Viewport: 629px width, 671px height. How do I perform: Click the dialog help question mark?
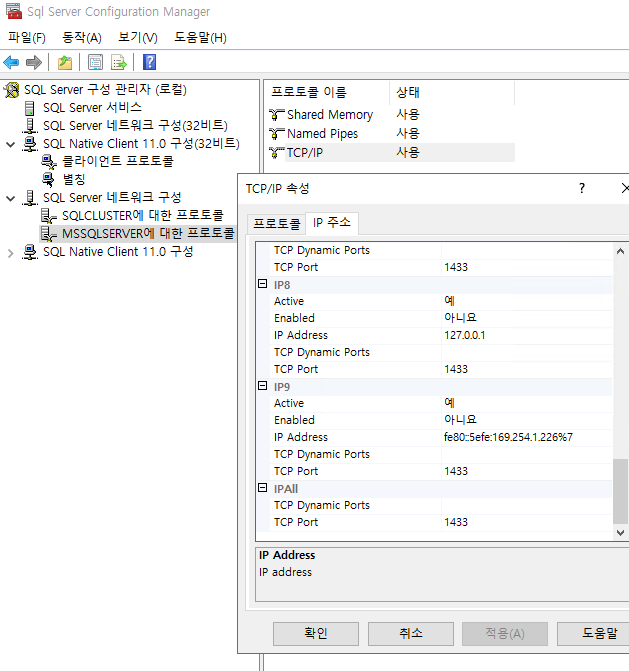point(582,188)
